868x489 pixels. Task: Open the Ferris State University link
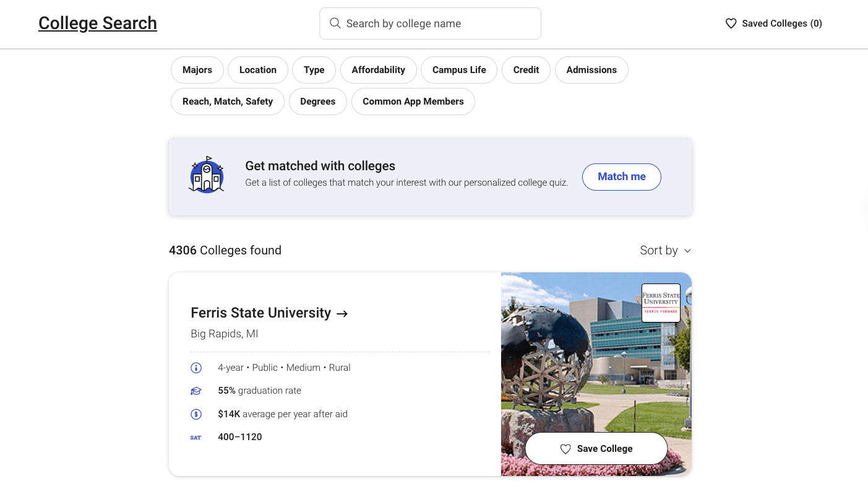click(269, 313)
